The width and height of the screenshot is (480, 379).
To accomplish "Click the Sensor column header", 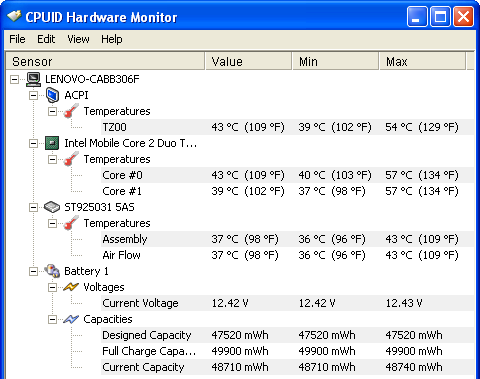I will tap(105, 61).
